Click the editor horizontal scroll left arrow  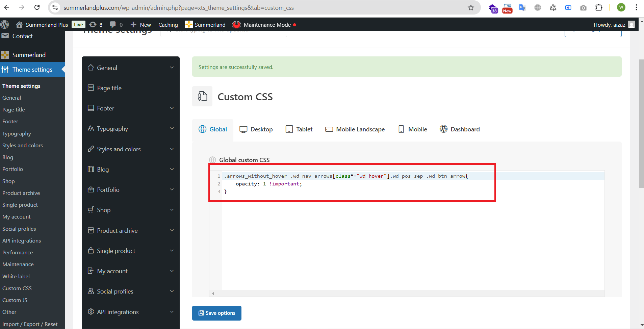[213, 294]
